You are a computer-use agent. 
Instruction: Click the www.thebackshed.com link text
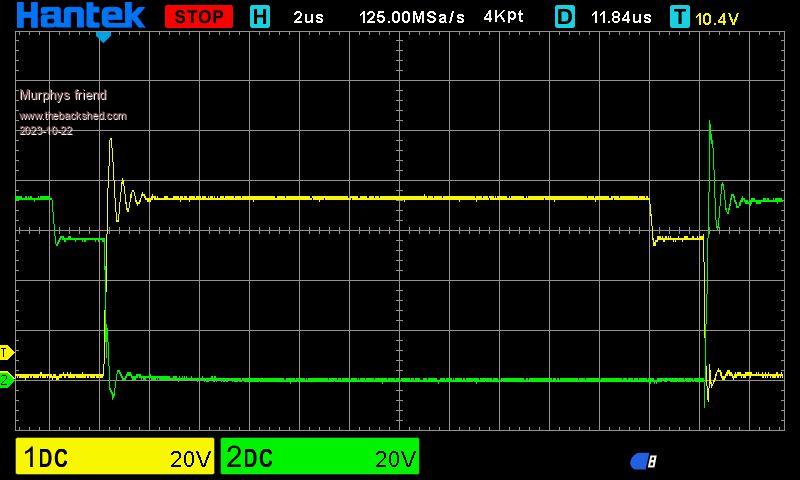(73, 116)
